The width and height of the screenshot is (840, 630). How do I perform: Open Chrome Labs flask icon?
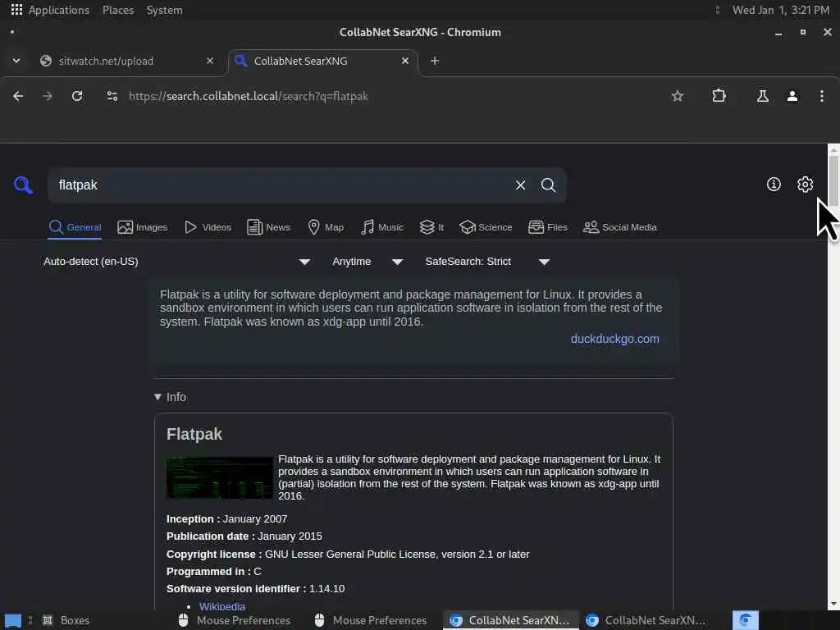[x=762, y=96]
